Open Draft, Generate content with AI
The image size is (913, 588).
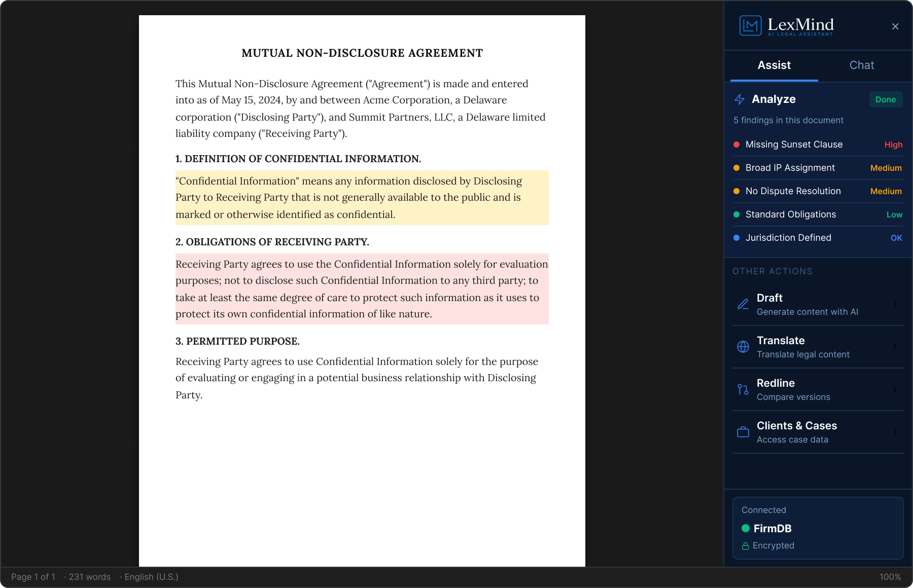point(818,304)
